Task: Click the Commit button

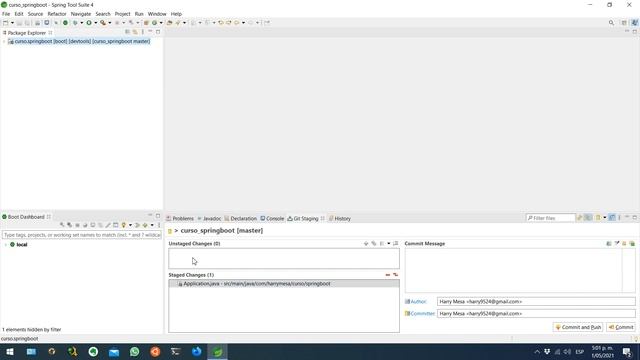Action: tap(621, 327)
